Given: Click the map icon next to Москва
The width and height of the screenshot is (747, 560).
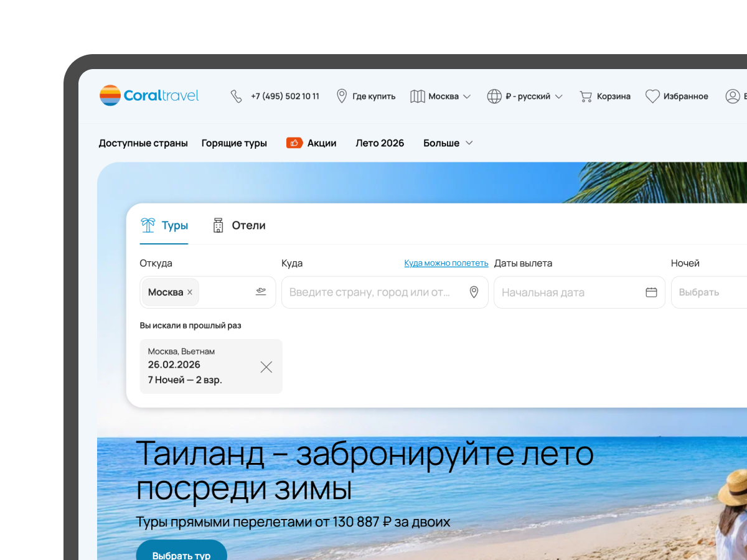Looking at the screenshot, I should pyautogui.click(x=418, y=96).
